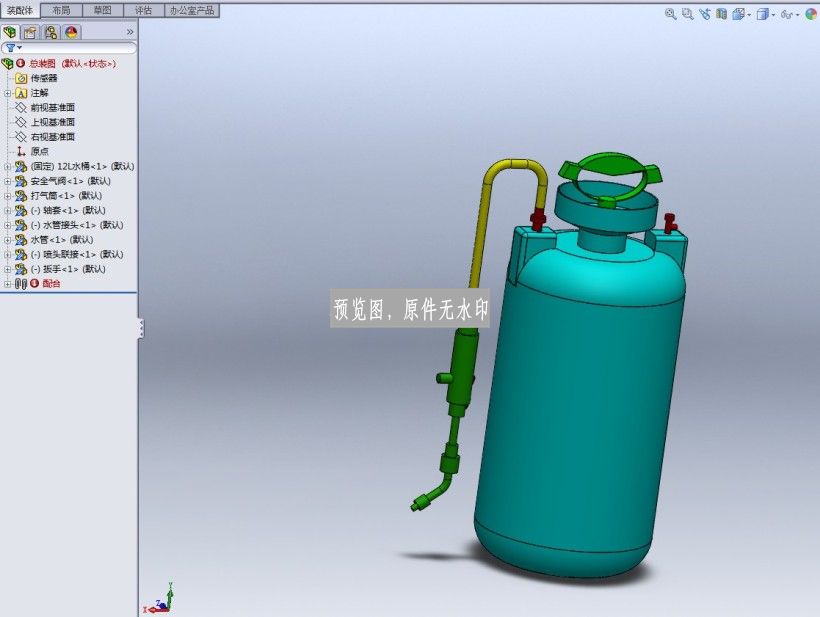Open the Display Style dropdown arrow
This screenshot has height=617, width=820.
pos(773,15)
